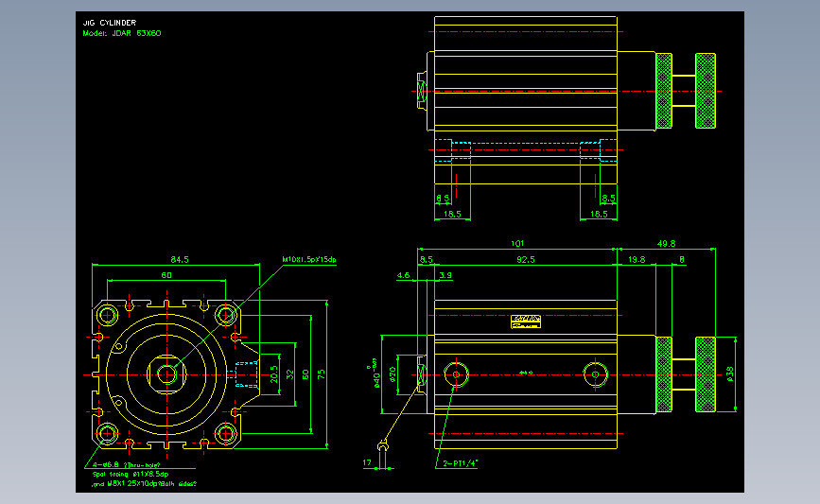The height and width of the screenshot is (504, 820).
Task: Click the 4-ø6.8 Thru-hole note
Action: pos(126,465)
